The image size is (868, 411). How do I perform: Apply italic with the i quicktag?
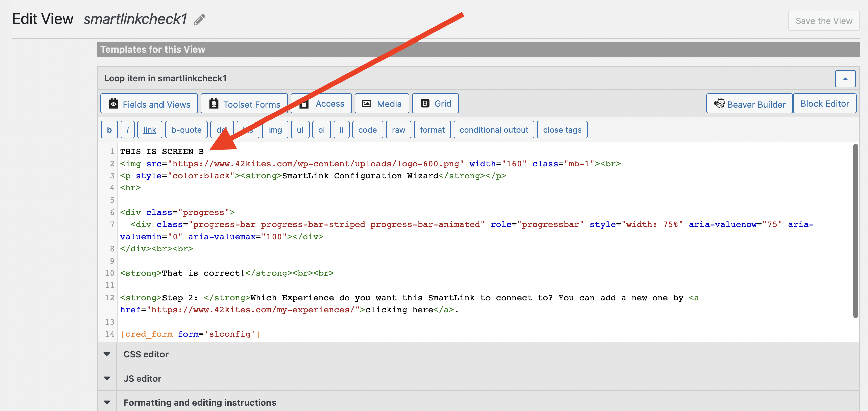128,130
